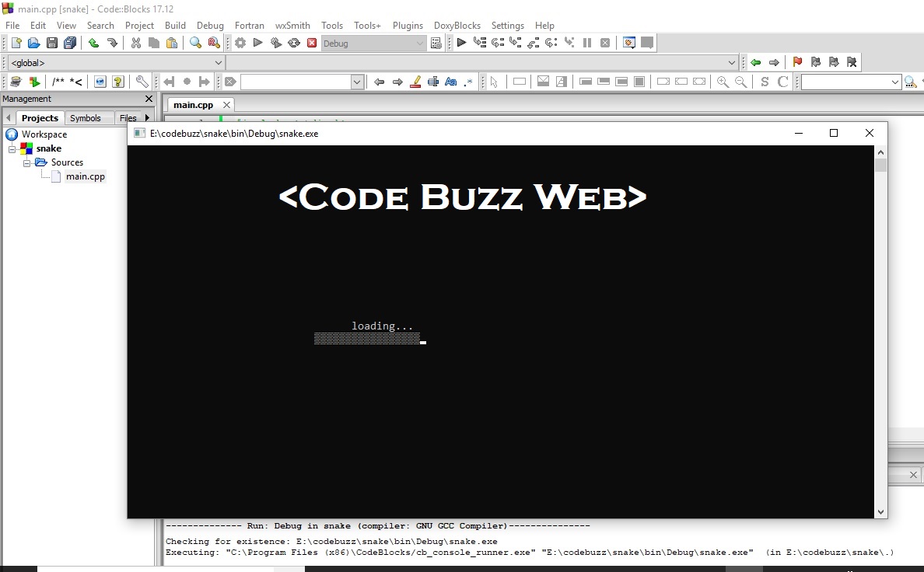Click the debugger Step out icon
This screenshot has height=572, width=924.
click(x=534, y=43)
